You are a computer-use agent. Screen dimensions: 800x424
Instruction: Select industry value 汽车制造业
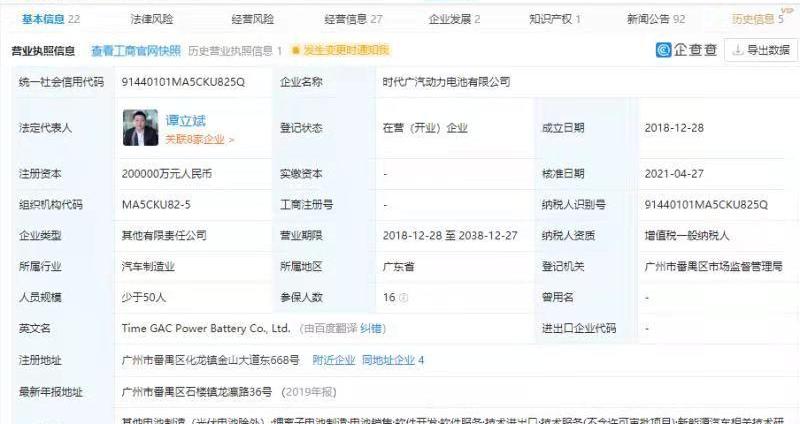[x=148, y=266]
